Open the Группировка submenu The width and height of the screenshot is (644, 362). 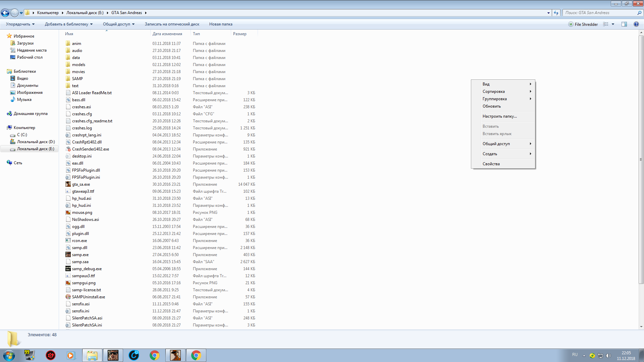503,99
